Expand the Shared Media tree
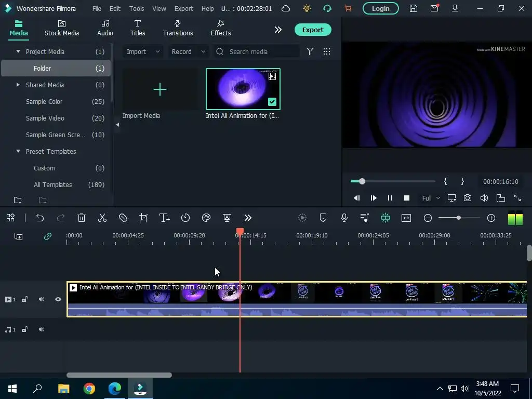 (x=18, y=85)
